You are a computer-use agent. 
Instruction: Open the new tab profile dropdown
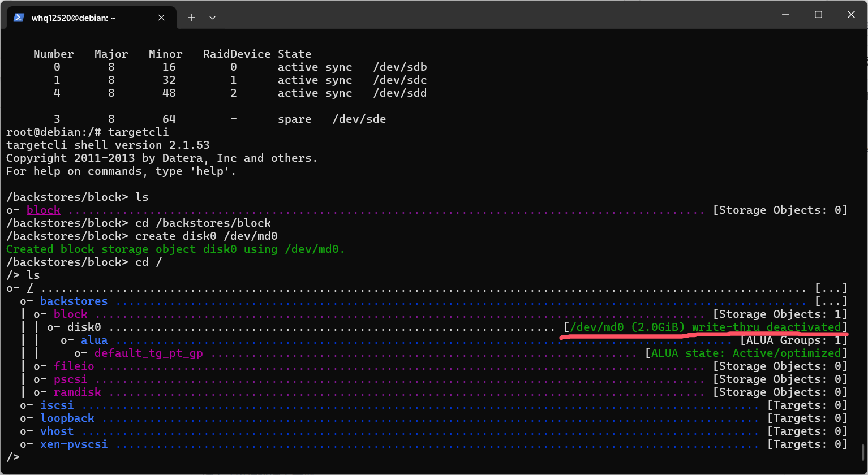pyautogui.click(x=212, y=18)
